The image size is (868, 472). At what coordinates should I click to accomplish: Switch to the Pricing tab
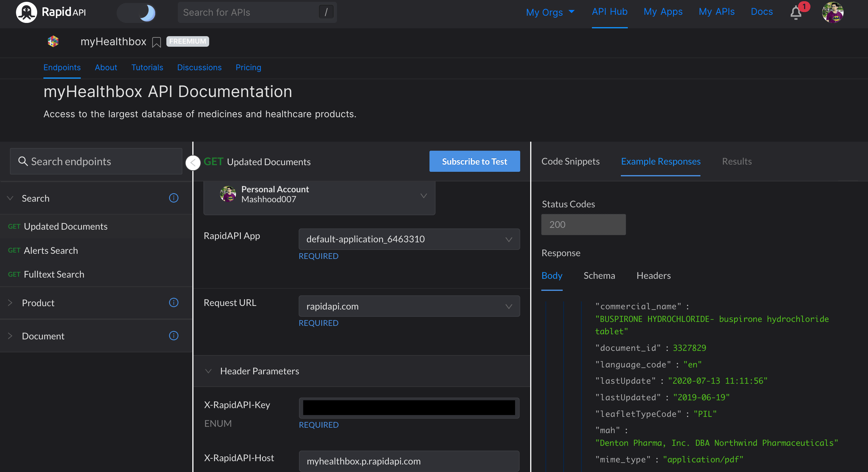point(248,68)
